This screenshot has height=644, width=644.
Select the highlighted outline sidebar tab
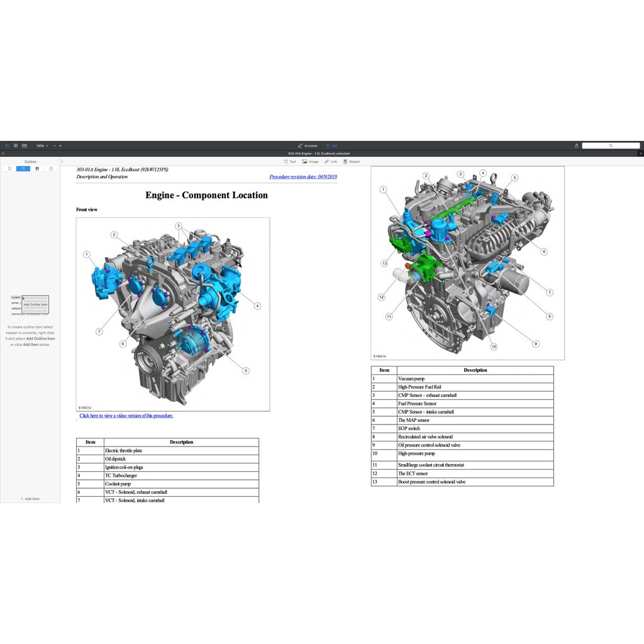[23, 169]
